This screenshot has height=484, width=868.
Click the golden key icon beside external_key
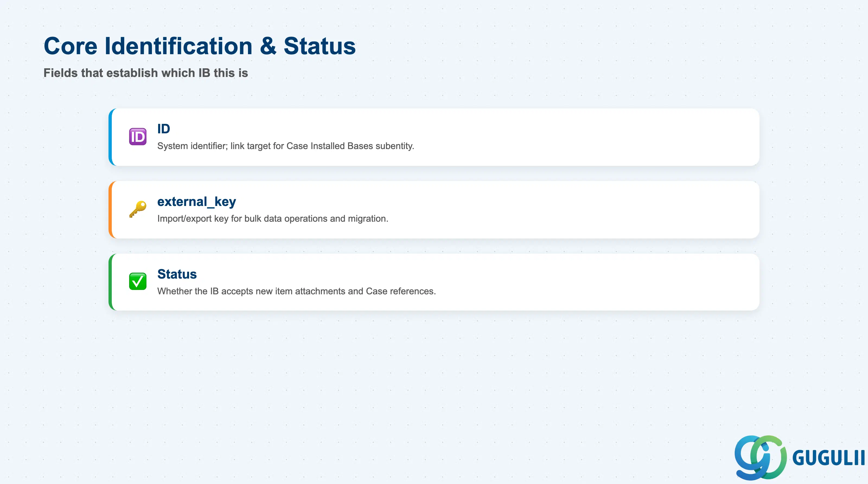138,209
